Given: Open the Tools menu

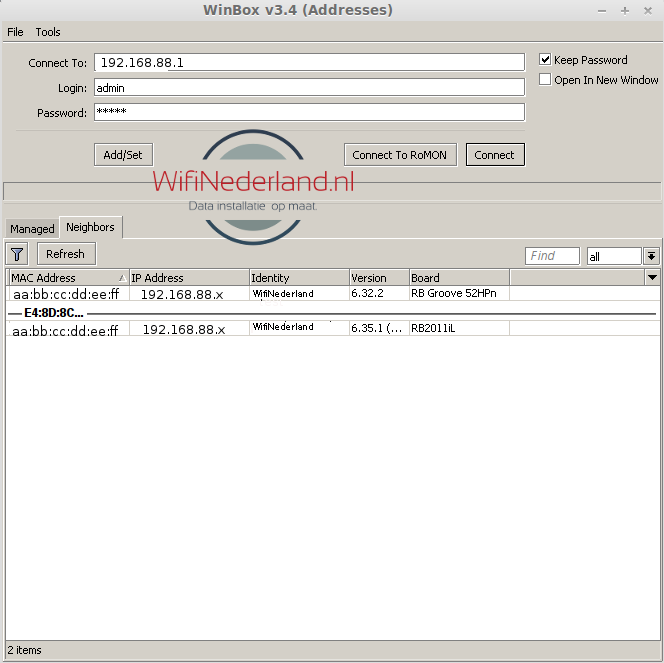Looking at the screenshot, I should [48, 32].
